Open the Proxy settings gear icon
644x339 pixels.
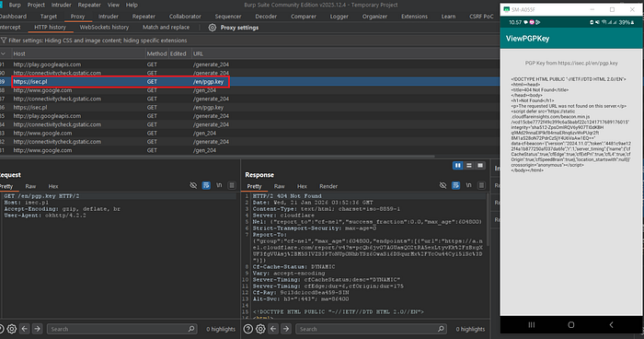(x=212, y=28)
